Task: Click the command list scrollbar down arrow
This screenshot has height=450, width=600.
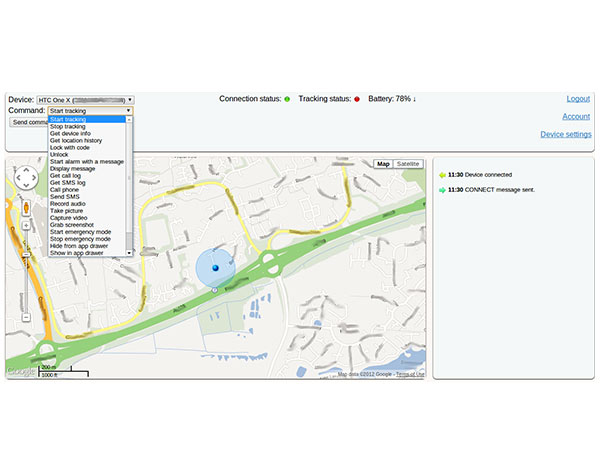Action: (128, 253)
